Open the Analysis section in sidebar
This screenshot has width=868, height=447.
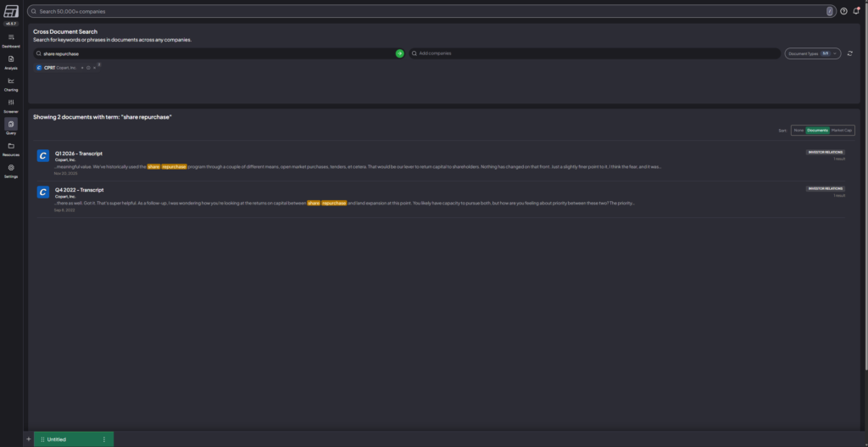11,62
